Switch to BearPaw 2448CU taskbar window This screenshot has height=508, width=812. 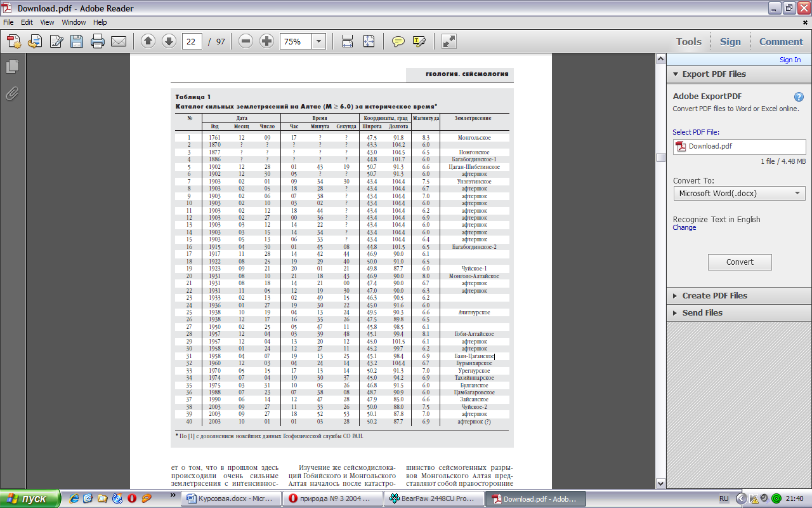[435, 499]
